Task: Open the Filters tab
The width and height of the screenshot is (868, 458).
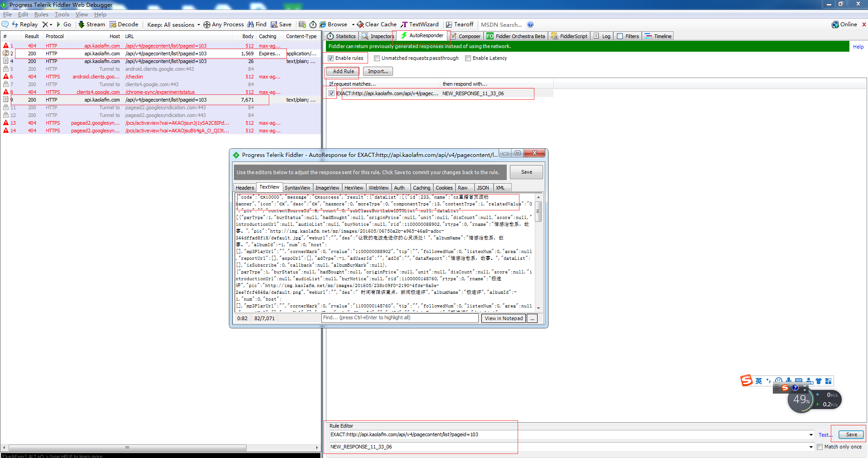Action: tap(628, 36)
